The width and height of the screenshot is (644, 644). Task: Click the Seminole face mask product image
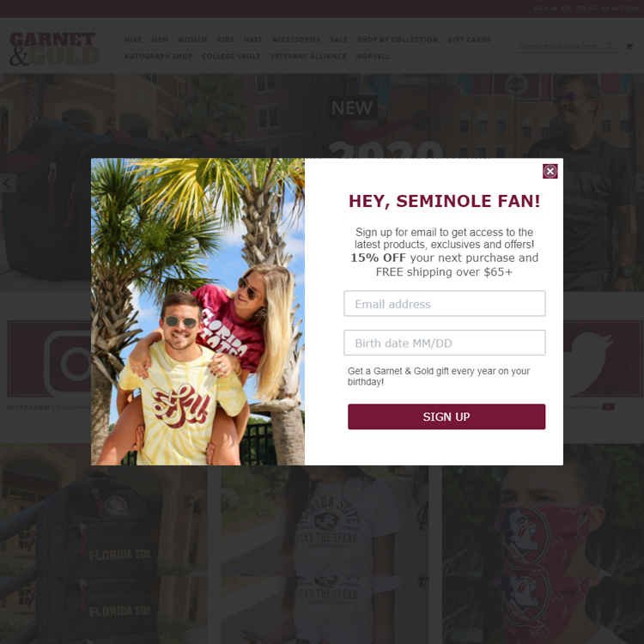543,555
